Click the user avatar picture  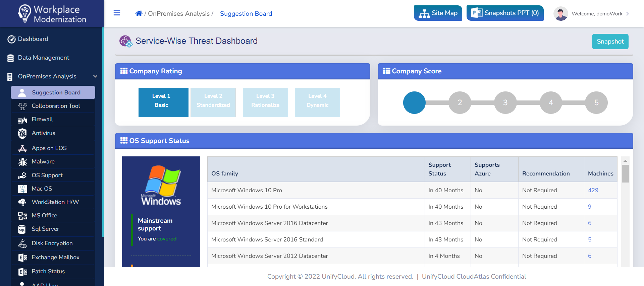click(560, 14)
